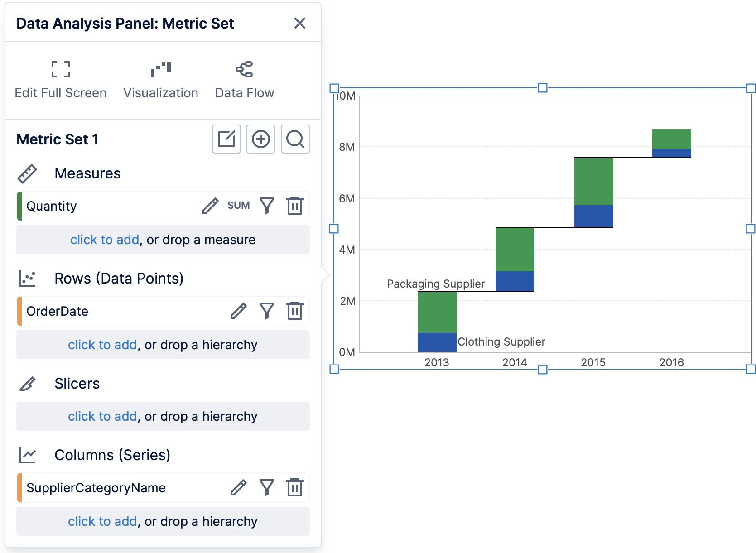Delete the Quantity measure
Image resolution: width=756 pixels, height=553 pixels.
[295, 206]
